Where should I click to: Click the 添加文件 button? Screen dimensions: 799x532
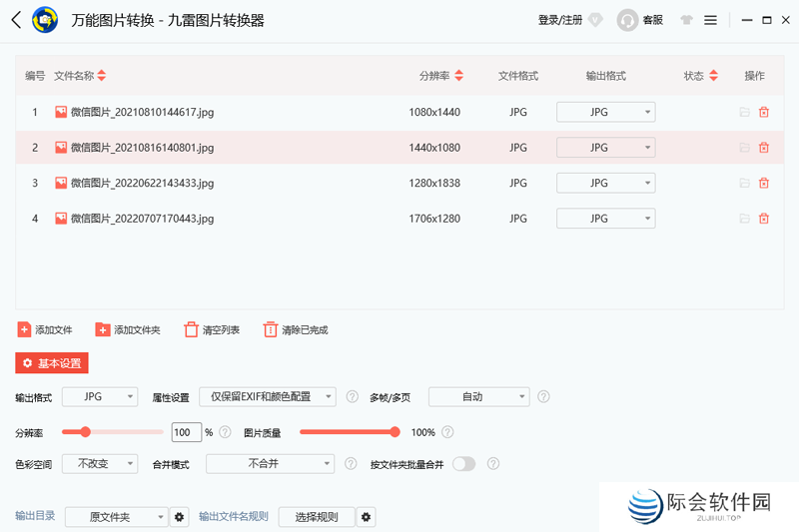[45, 330]
